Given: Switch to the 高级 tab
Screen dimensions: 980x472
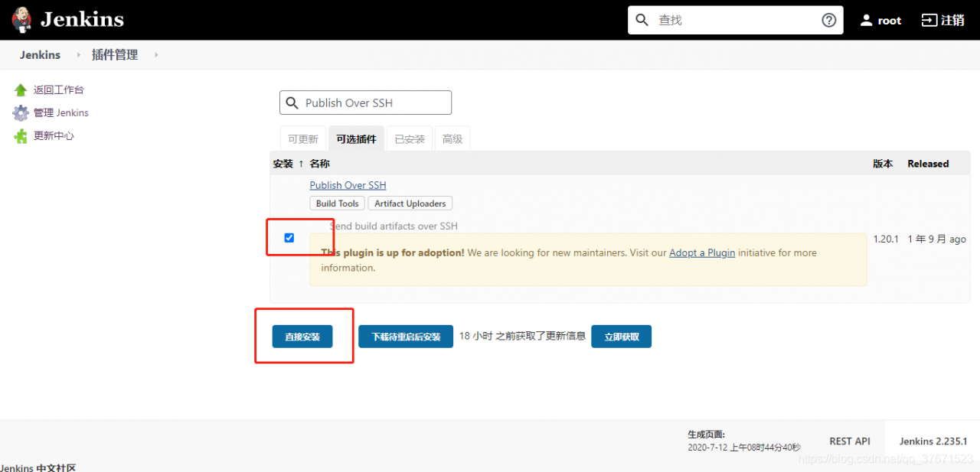Looking at the screenshot, I should tap(452, 139).
